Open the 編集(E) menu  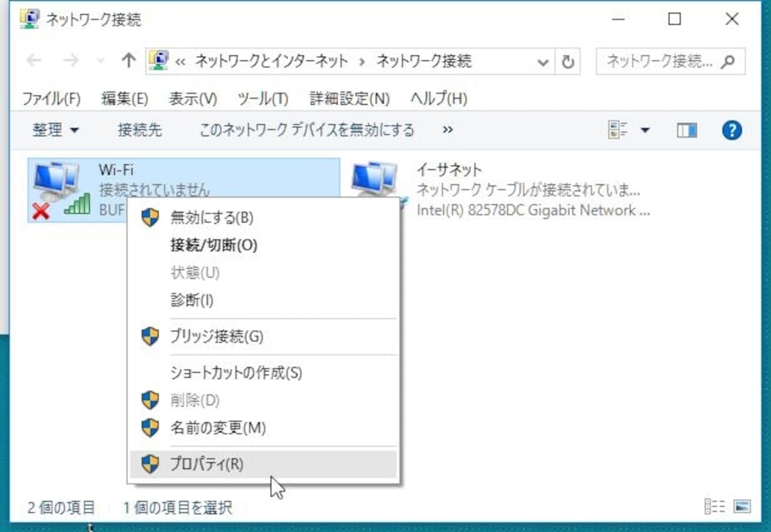pos(125,98)
